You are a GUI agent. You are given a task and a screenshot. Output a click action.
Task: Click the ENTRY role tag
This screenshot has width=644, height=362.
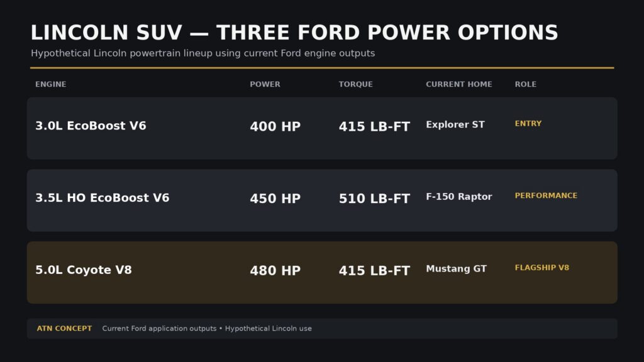(528, 124)
